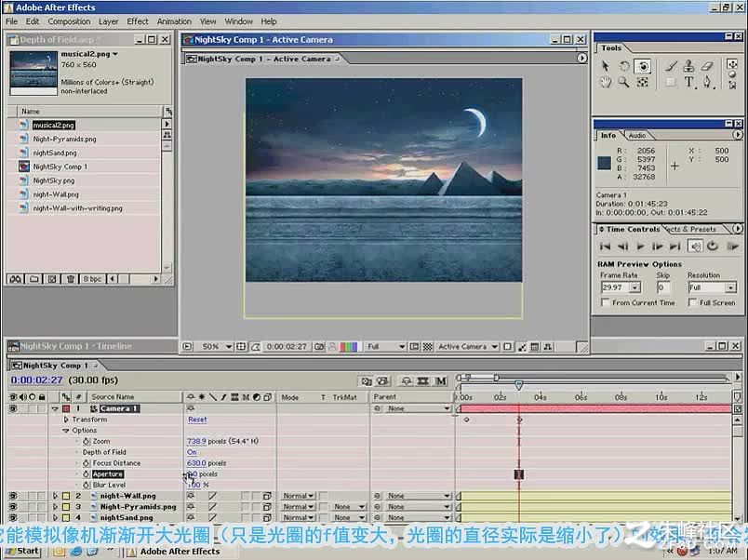Toggle 3D layer switch for night-Wall.png
This screenshot has width=748, height=560.
point(267,496)
